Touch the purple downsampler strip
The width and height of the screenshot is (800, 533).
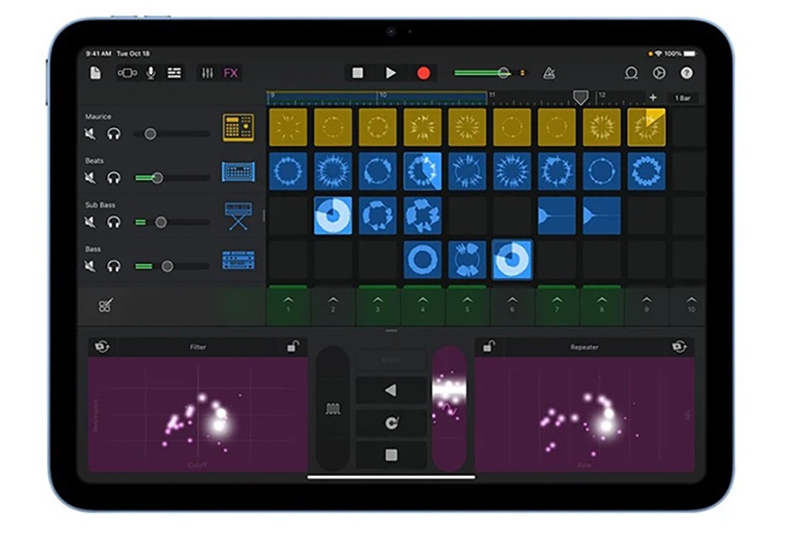point(449,409)
